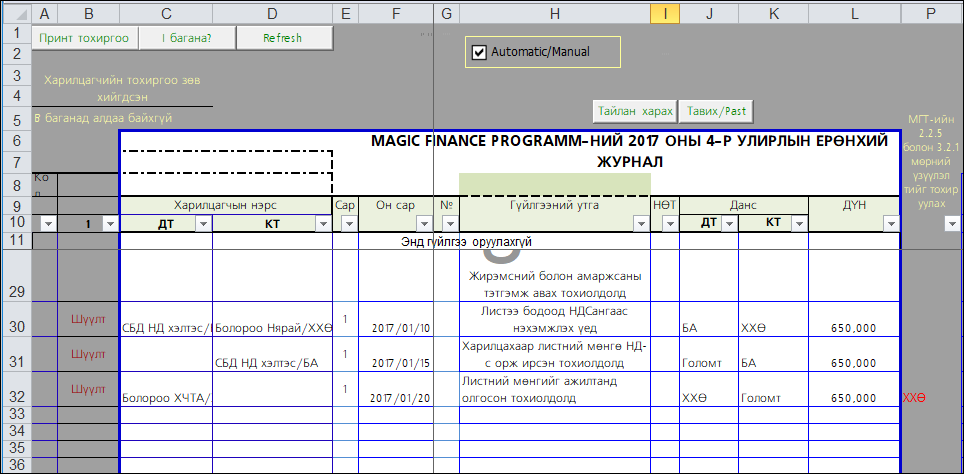Select row 30 header

16,326
